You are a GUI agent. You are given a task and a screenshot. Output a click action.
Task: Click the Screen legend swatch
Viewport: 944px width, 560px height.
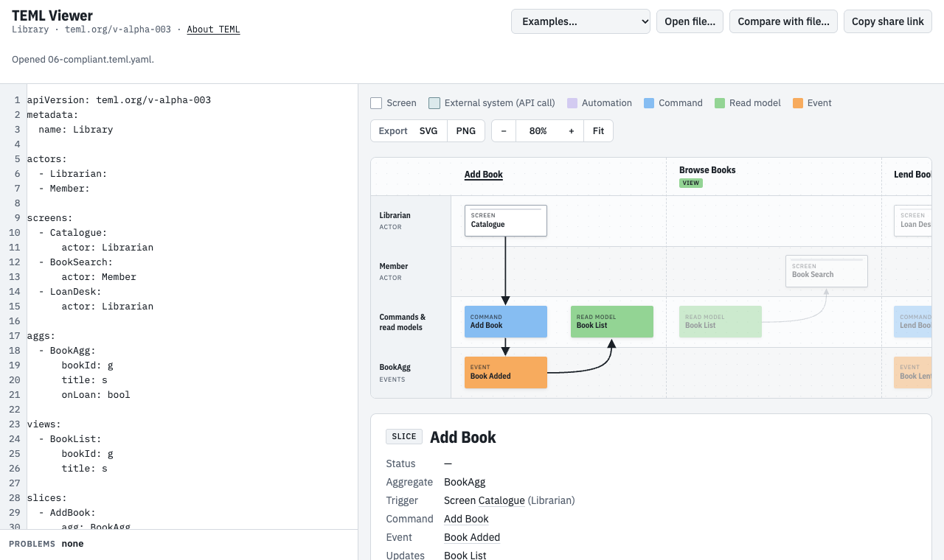[x=376, y=103]
